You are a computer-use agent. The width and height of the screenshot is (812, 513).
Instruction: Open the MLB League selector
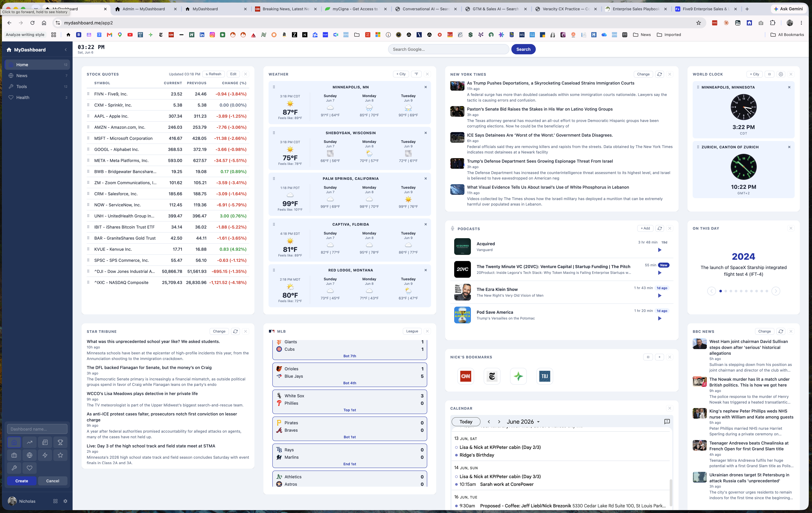point(412,331)
